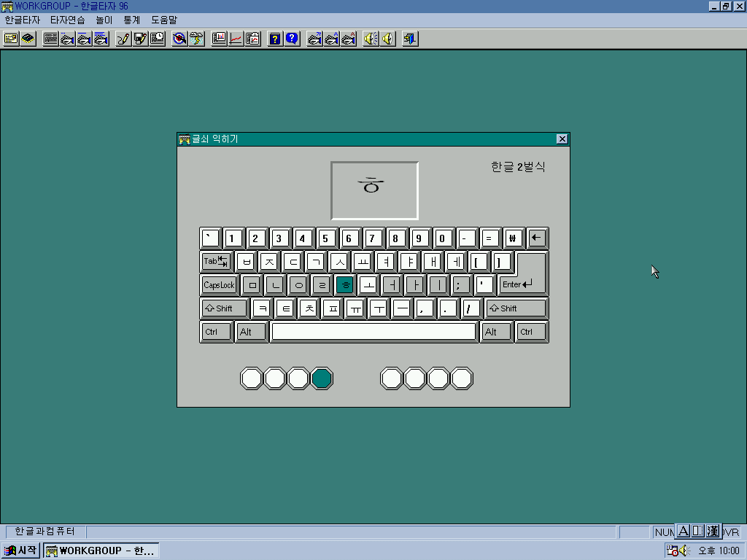Image resolution: width=747 pixels, height=560 pixels.
Task: Click the taskbar clock 오후 10:00
Action: [x=719, y=551]
